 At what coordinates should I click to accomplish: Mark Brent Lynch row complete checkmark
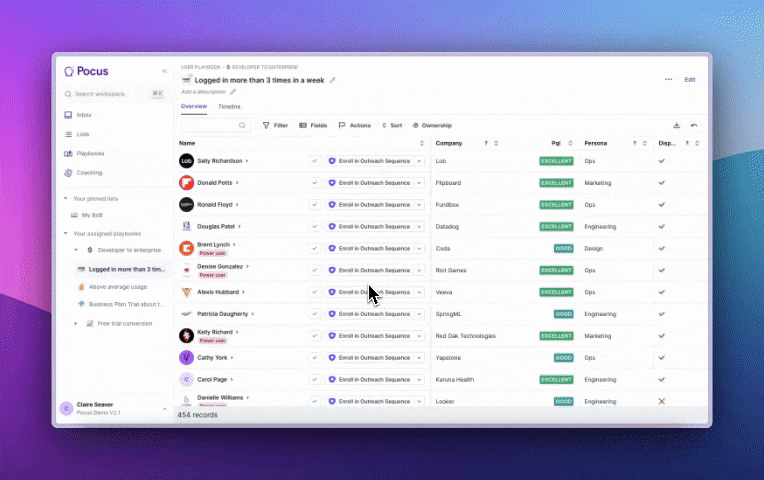click(x=315, y=249)
